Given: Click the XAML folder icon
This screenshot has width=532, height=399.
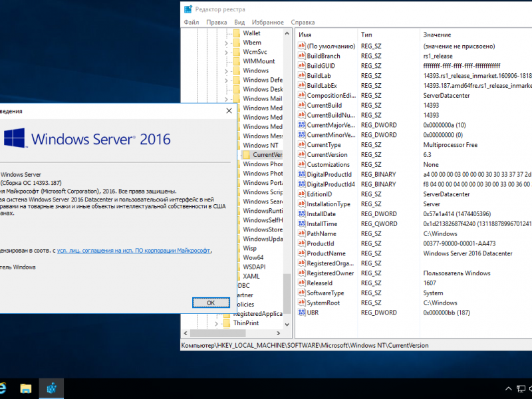Looking at the screenshot, I should [x=239, y=276].
